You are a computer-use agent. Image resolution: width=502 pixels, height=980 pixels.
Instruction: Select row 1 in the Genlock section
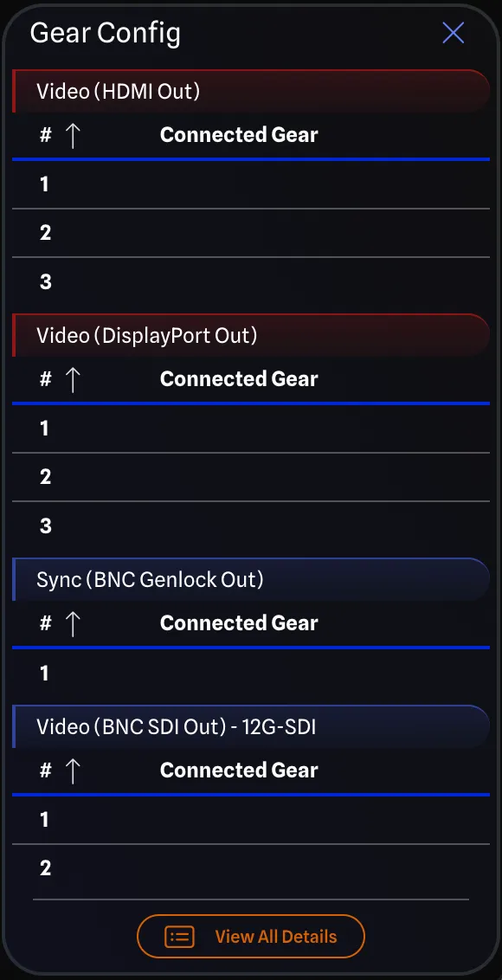point(251,674)
